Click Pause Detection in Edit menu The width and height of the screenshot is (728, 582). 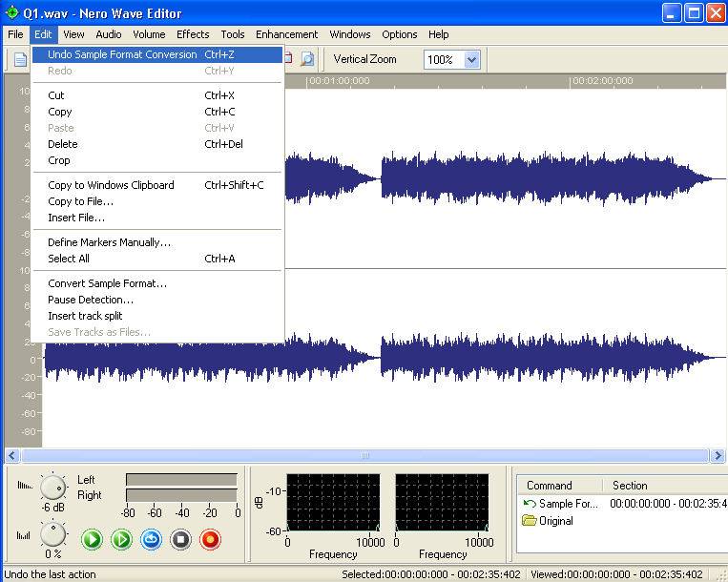(x=91, y=300)
